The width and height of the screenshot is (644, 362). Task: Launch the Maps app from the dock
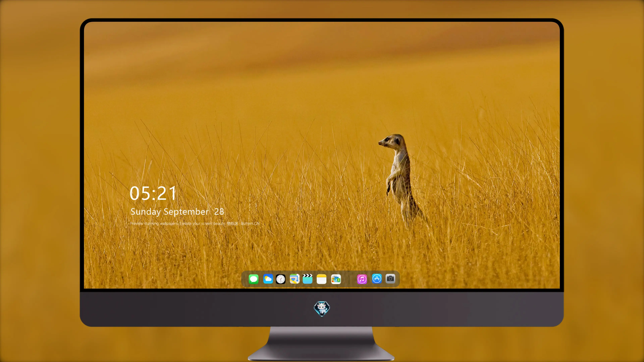(294, 279)
